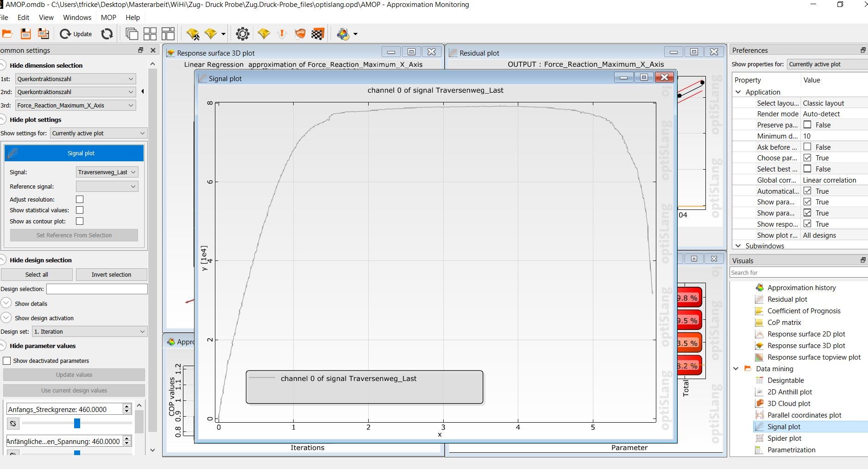Click the checkered flag surface icon

[x=318, y=34]
